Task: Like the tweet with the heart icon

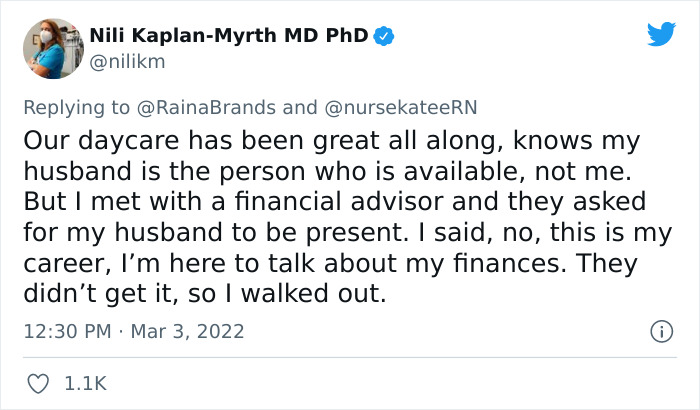Action: tap(39, 383)
